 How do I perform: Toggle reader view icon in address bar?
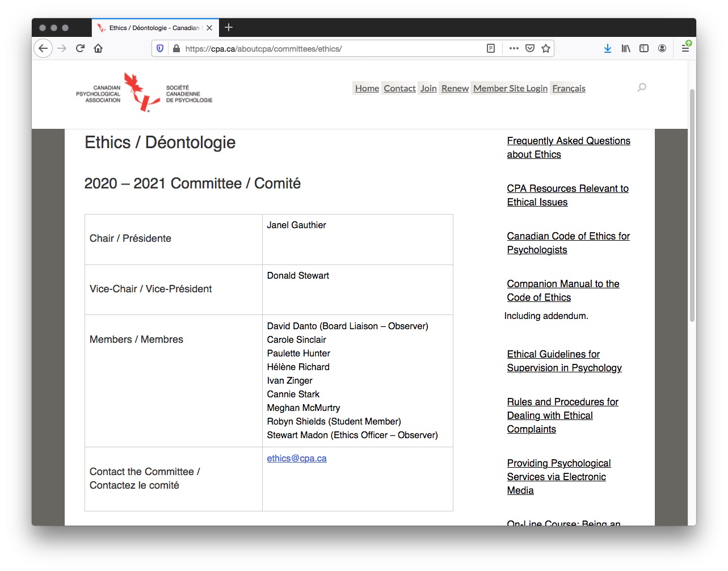pyautogui.click(x=491, y=48)
